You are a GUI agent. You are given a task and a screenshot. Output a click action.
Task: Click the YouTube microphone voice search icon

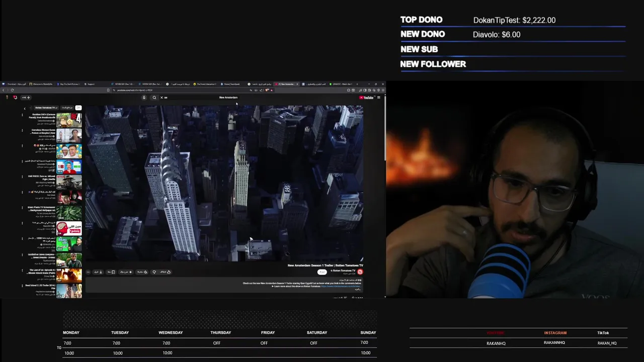point(144,98)
